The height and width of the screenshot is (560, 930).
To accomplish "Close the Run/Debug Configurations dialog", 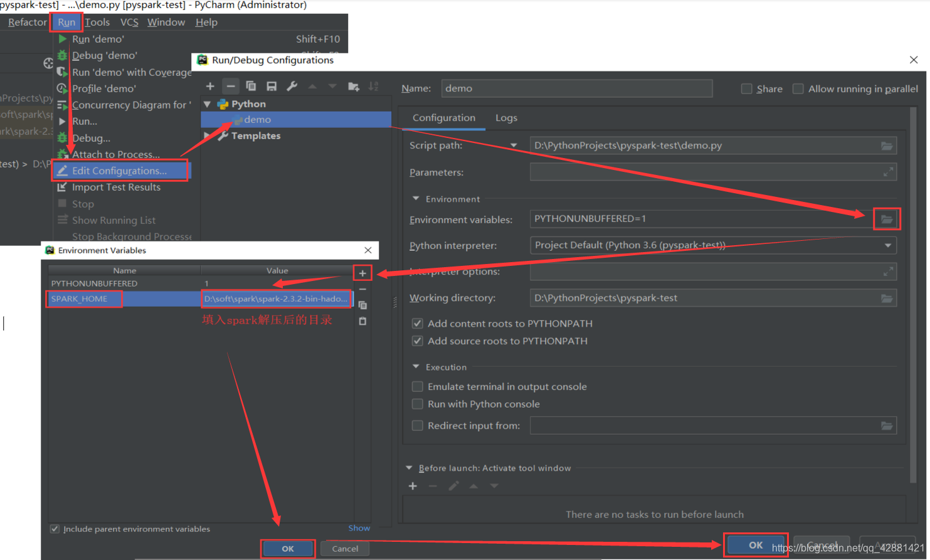I will pyautogui.click(x=914, y=60).
